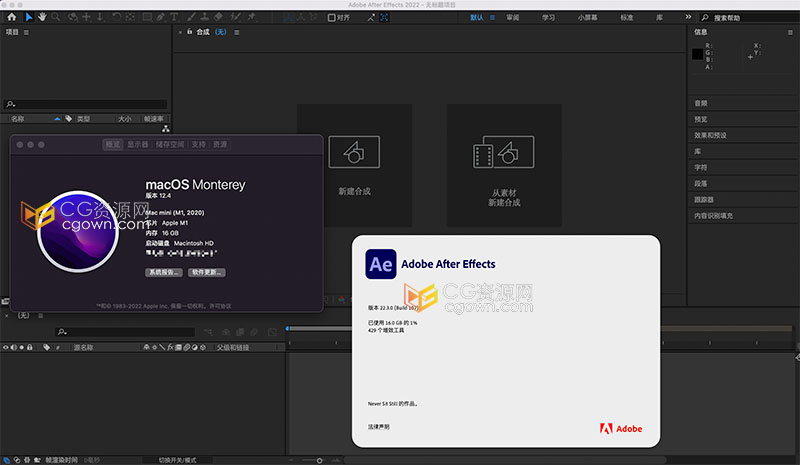Click the Home icon in the toolbar
This screenshot has width=800, height=465.
coord(12,17)
